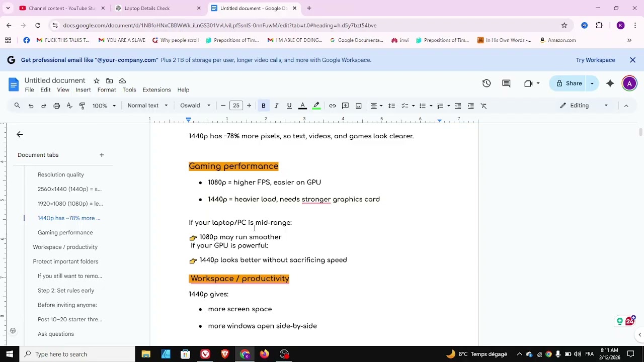This screenshot has height=362, width=644.
Task: Dismiss the Google Workspace banner
Action: (632, 60)
